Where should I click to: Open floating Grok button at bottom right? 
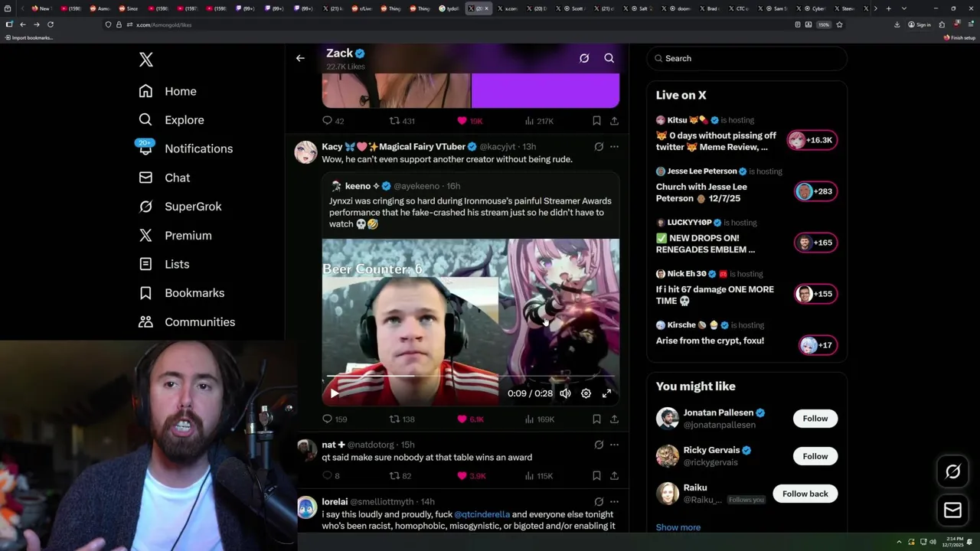(953, 472)
